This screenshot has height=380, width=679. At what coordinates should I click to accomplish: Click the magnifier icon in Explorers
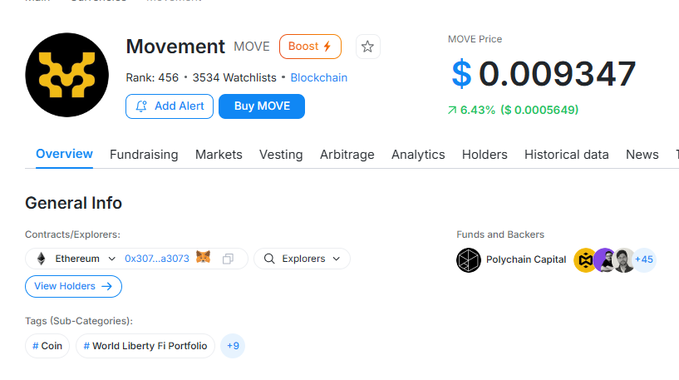(269, 259)
